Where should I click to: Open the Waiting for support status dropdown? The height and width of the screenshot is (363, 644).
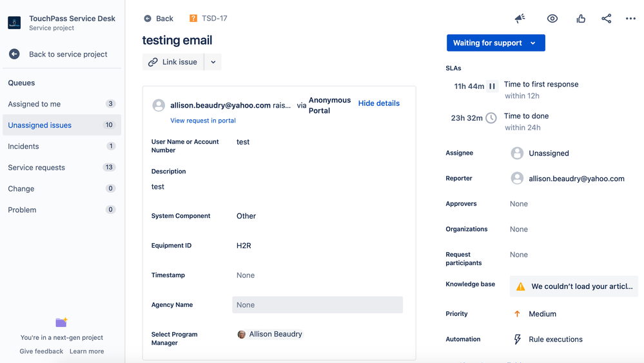[496, 43]
